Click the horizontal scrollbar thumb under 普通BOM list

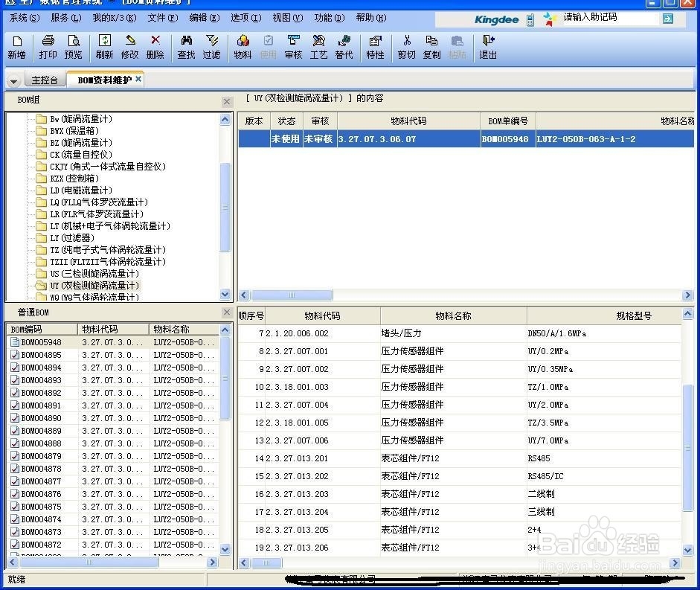click(89, 562)
